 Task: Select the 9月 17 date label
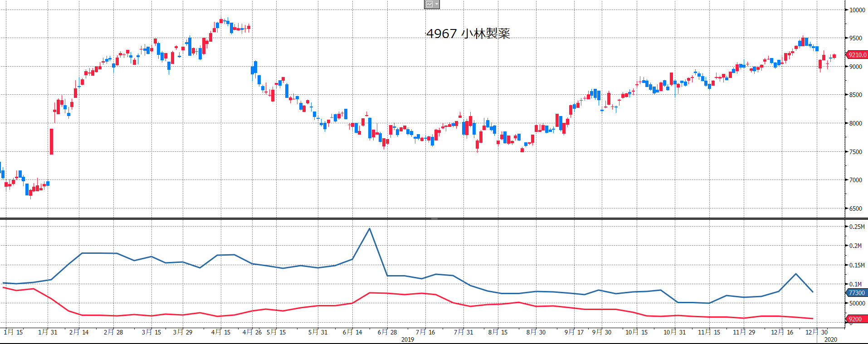pyautogui.click(x=574, y=332)
